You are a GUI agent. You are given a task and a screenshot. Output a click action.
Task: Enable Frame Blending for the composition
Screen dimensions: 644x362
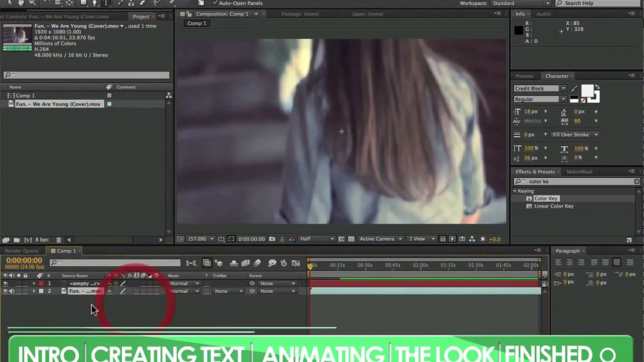(x=245, y=263)
